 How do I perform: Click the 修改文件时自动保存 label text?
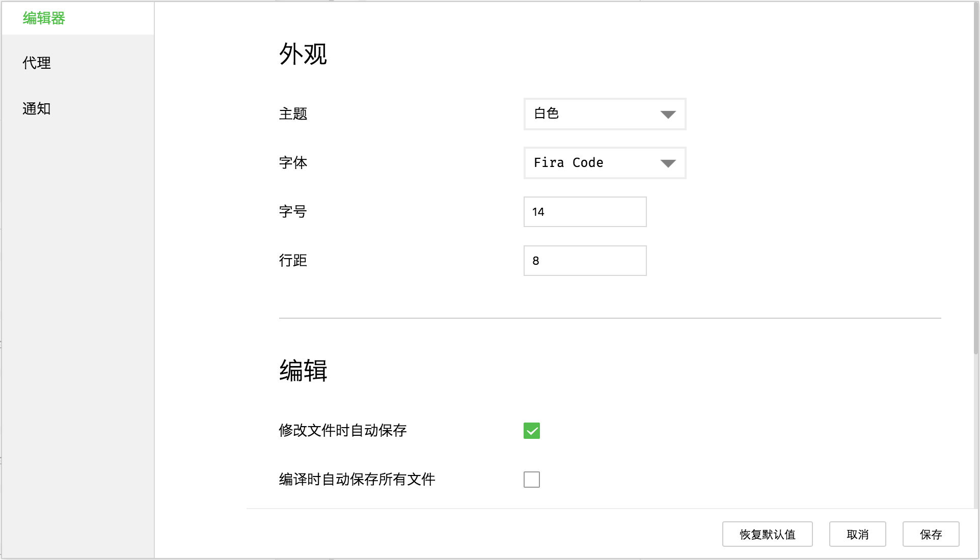[343, 431]
